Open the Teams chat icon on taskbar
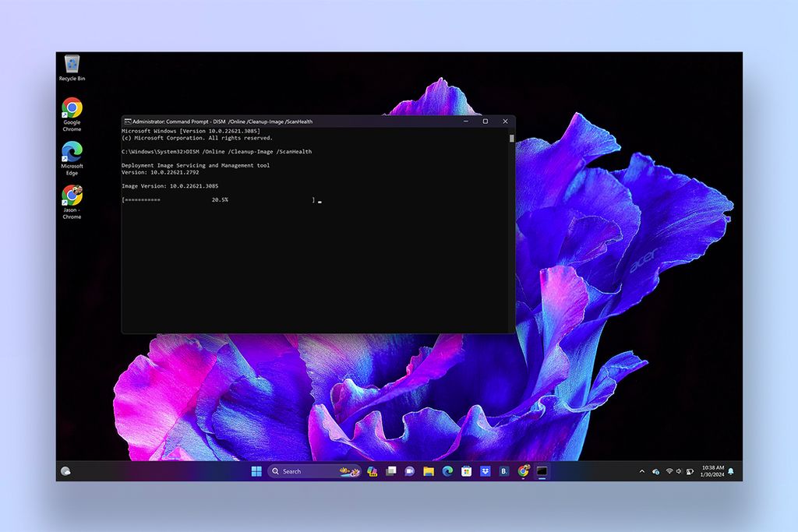Screen dimensions: 798x532 [x=409, y=471]
